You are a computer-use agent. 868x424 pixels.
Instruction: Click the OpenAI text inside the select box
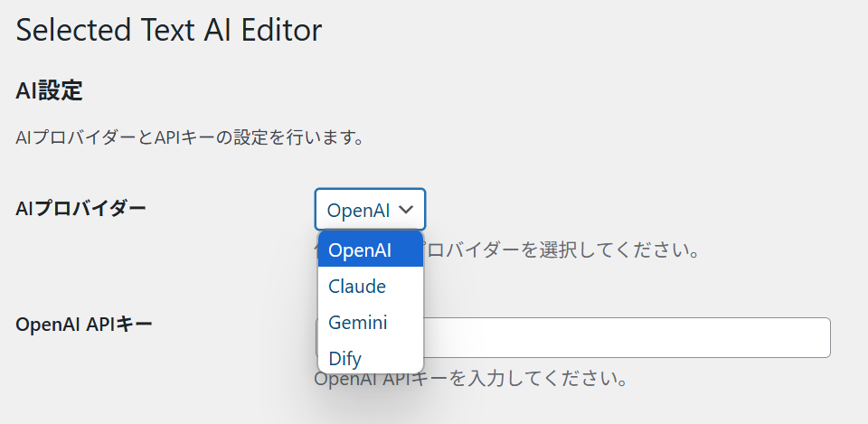tap(359, 211)
